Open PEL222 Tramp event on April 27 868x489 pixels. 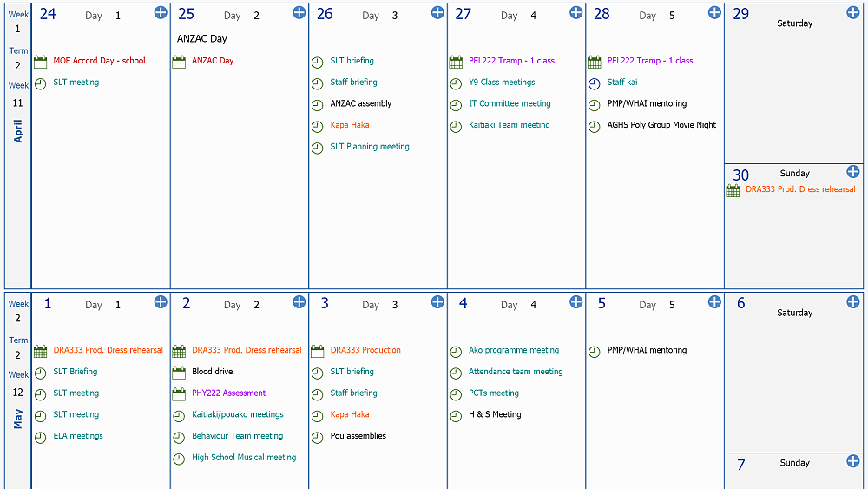click(x=511, y=61)
